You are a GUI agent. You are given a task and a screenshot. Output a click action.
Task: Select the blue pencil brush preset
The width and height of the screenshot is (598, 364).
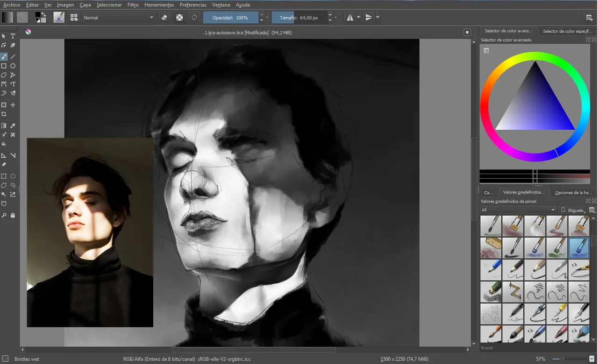[491, 270]
